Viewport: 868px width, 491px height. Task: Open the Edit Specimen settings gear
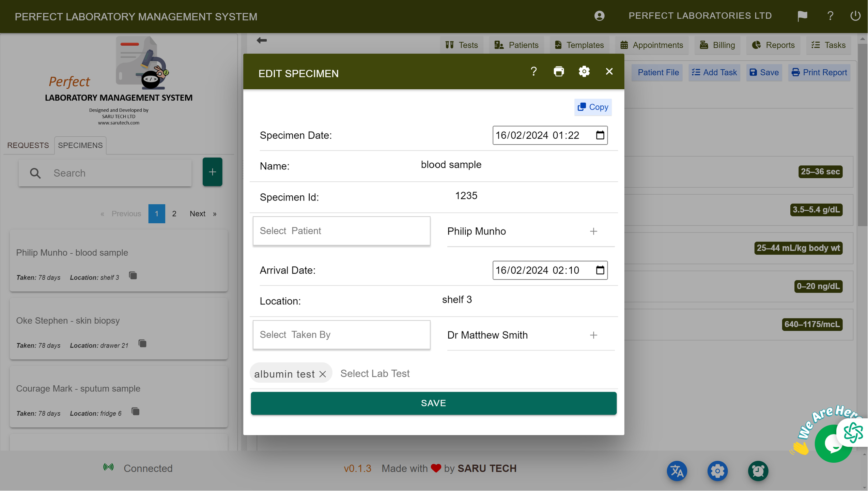click(584, 72)
